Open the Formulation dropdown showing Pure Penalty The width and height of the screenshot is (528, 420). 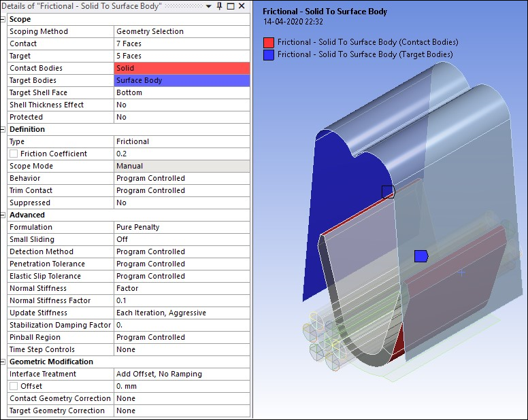click(x=182, y=227)
